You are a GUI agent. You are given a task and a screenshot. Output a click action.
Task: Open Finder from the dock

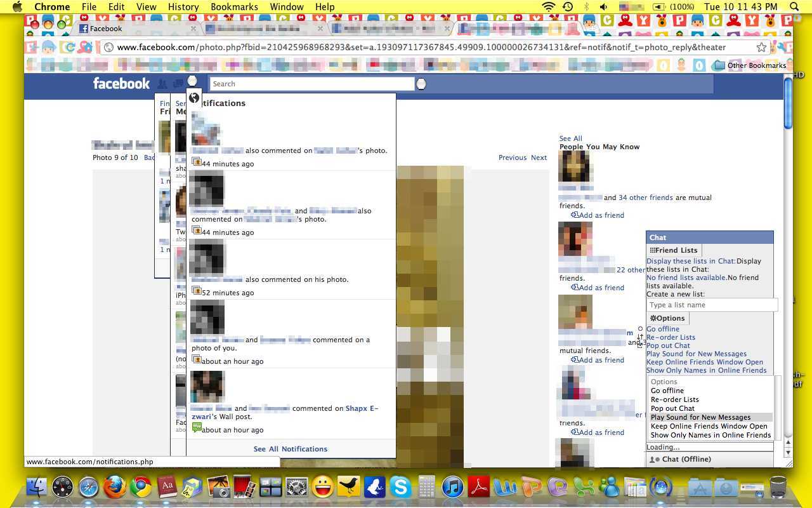click(38, 487)
